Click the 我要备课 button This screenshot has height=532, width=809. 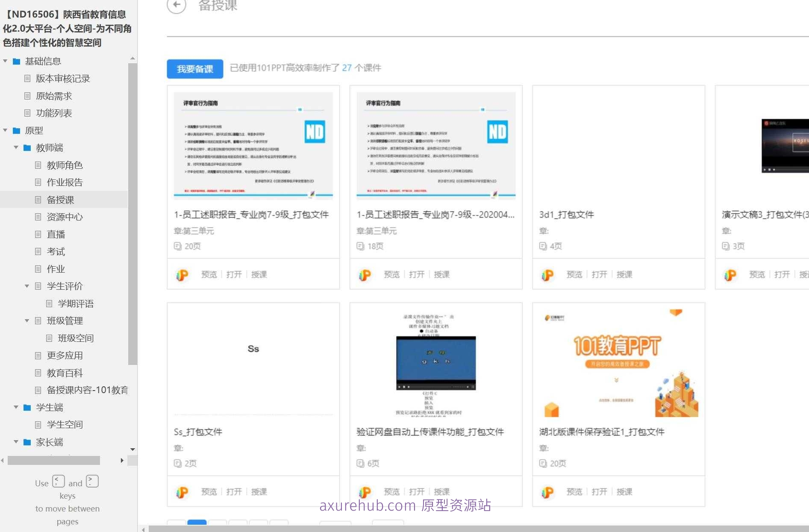coord(195,68)
